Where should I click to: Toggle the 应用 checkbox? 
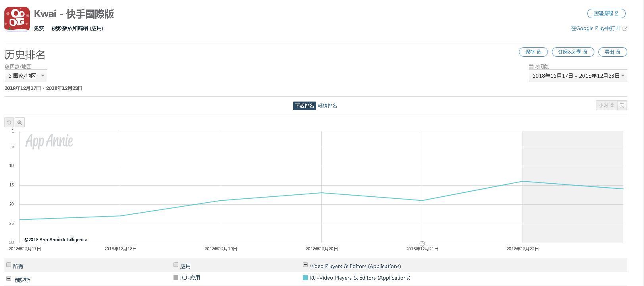coord(176,265)
